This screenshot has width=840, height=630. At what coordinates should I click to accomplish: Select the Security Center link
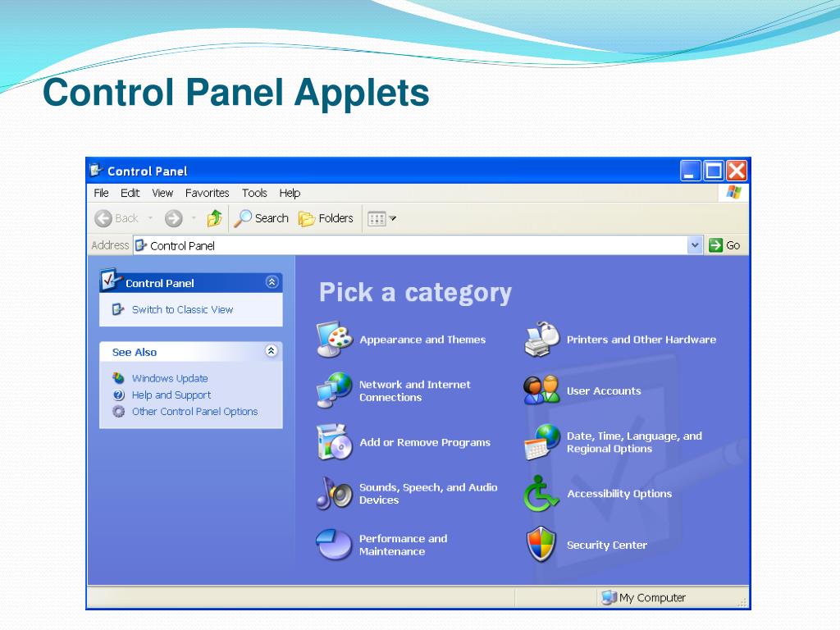click(607, 545)
